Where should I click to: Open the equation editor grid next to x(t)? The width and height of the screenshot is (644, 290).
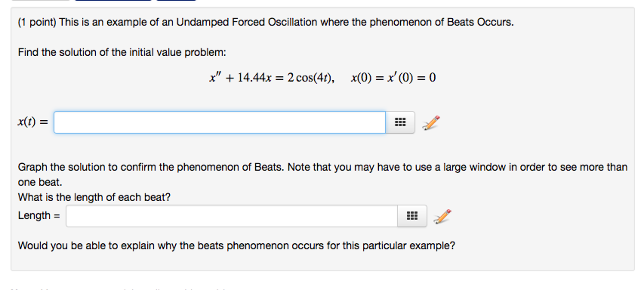coord(400,122)
